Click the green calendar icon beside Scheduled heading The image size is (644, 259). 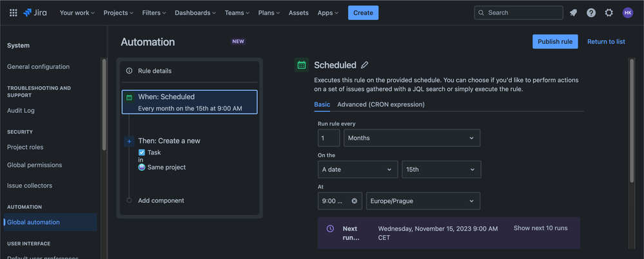302,65
